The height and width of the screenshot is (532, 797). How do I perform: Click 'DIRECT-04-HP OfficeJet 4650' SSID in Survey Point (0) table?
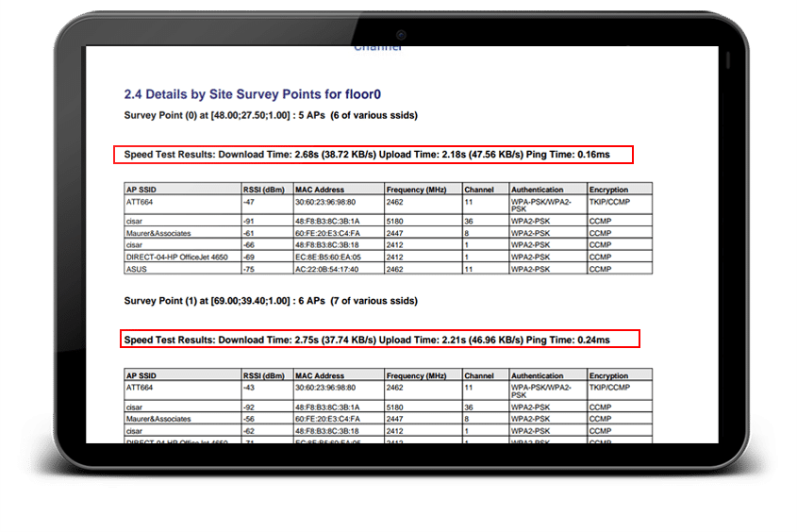coord(177,258)
